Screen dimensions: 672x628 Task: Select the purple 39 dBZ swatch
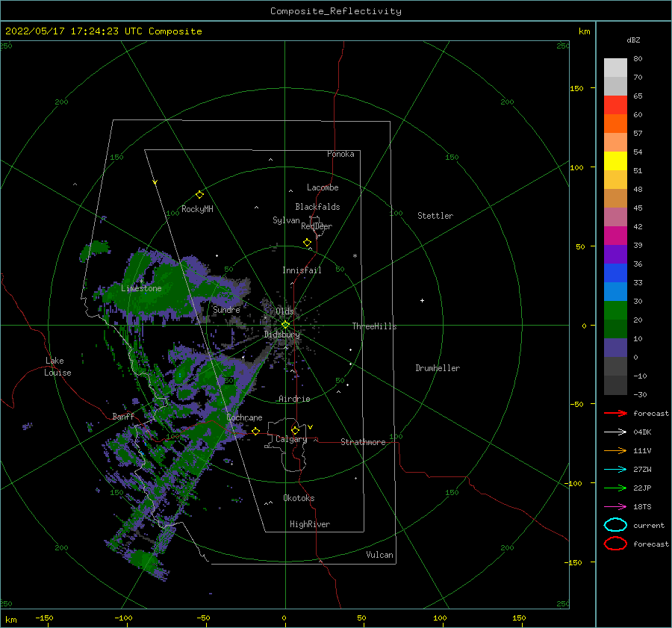(x=615, y=255)
